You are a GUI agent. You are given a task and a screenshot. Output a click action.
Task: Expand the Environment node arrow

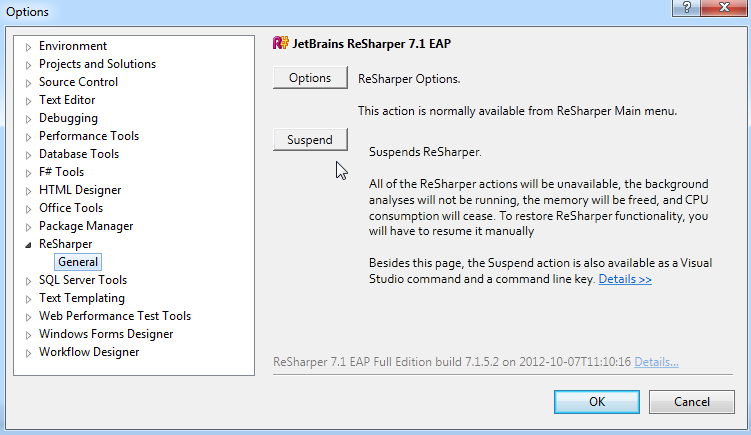[x=28, y=47]
